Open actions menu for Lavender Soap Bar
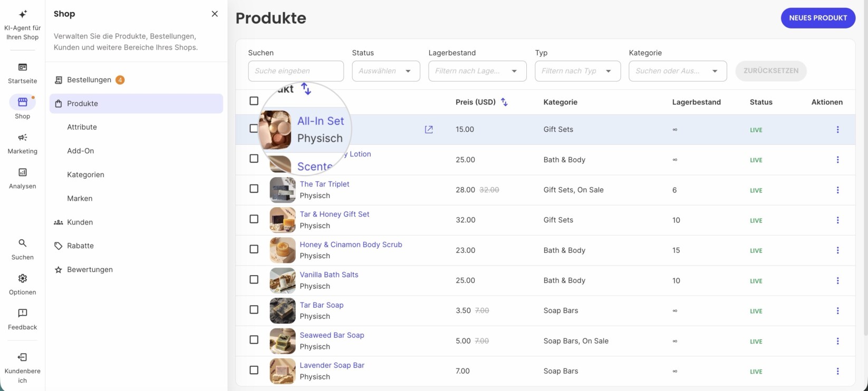This screenshot has width=868, height=391. 837,372
